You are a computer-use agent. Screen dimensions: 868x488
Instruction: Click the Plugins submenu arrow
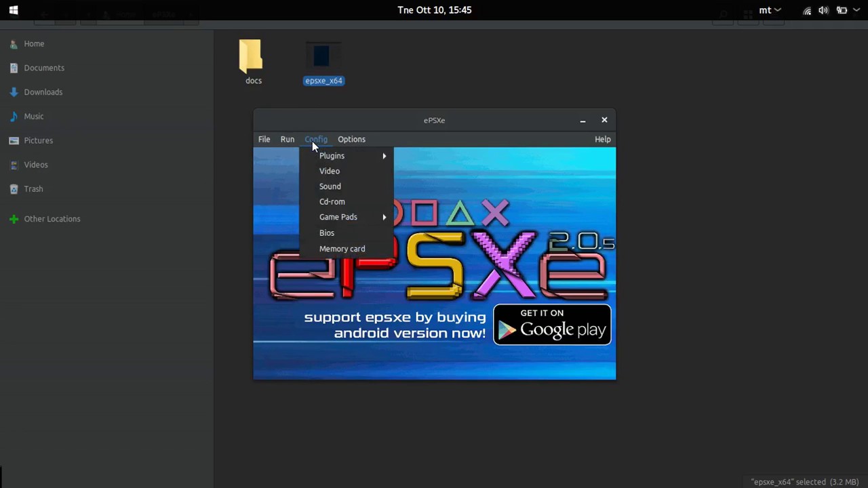tap(384, 156)
